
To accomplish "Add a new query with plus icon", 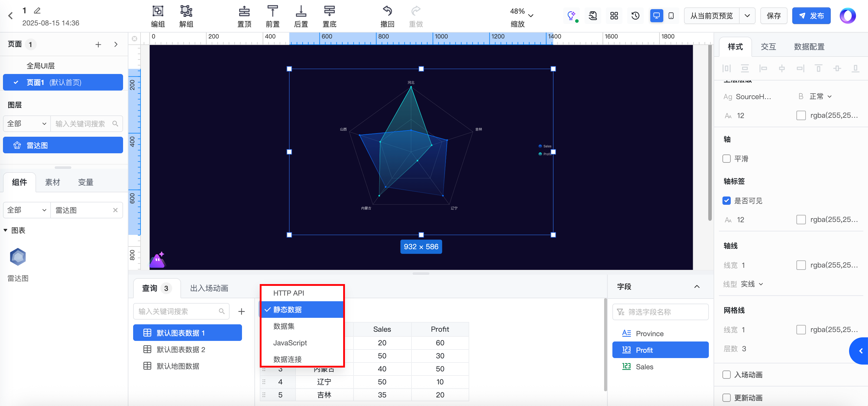I will [241, 311].
